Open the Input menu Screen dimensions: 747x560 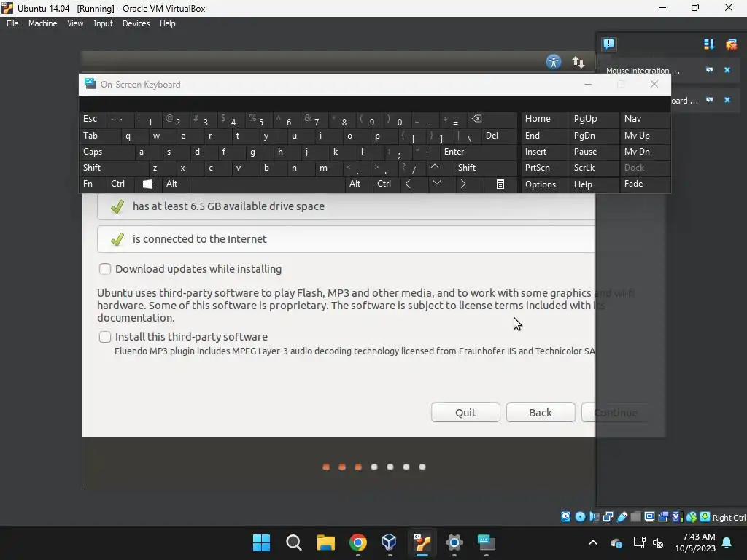103,23
